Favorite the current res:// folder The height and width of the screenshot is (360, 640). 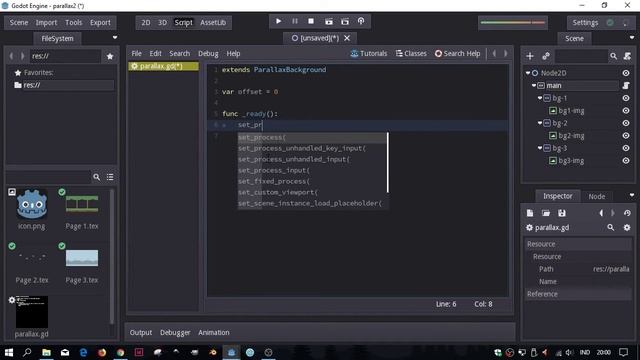[x=110, y=56]
